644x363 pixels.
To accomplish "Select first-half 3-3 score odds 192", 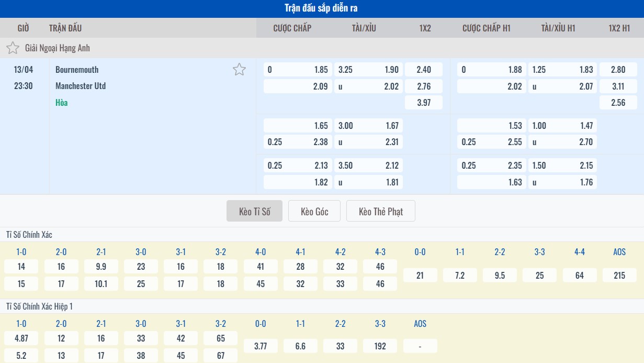I will (x=380, y=346).
